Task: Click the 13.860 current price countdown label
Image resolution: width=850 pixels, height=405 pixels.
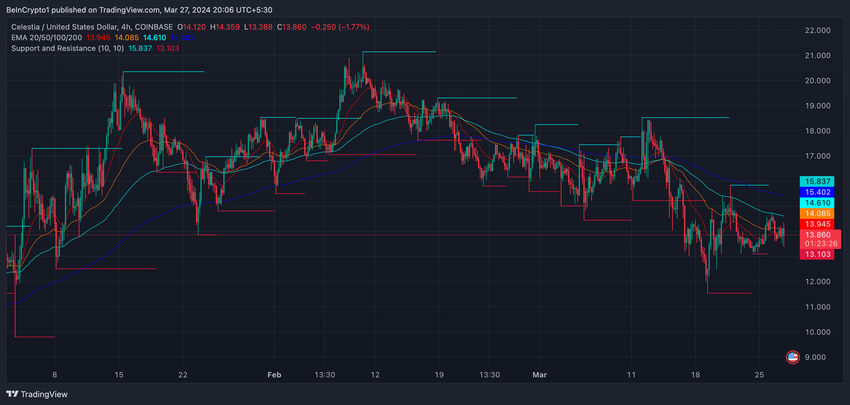Action: [817, 238]
